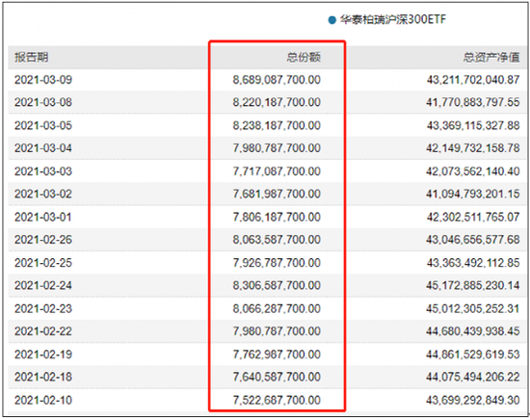Click total shares 7,717,087,700.00

pos(277,171)
